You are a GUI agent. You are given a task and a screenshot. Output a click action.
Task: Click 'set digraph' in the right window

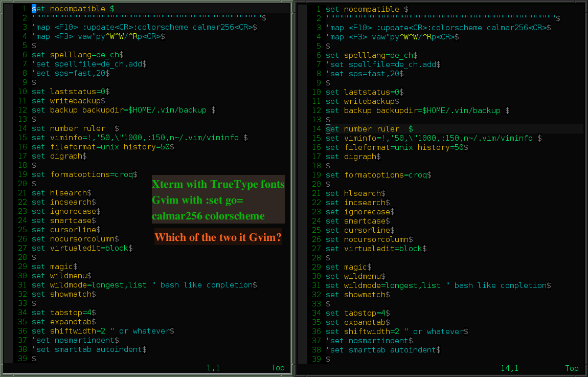[x=351, y=156]
